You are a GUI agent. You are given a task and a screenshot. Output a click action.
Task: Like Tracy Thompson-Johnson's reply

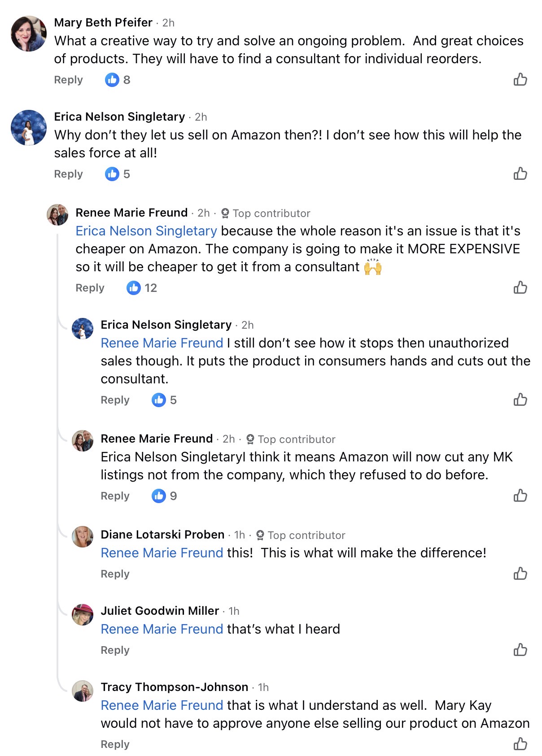520,744
